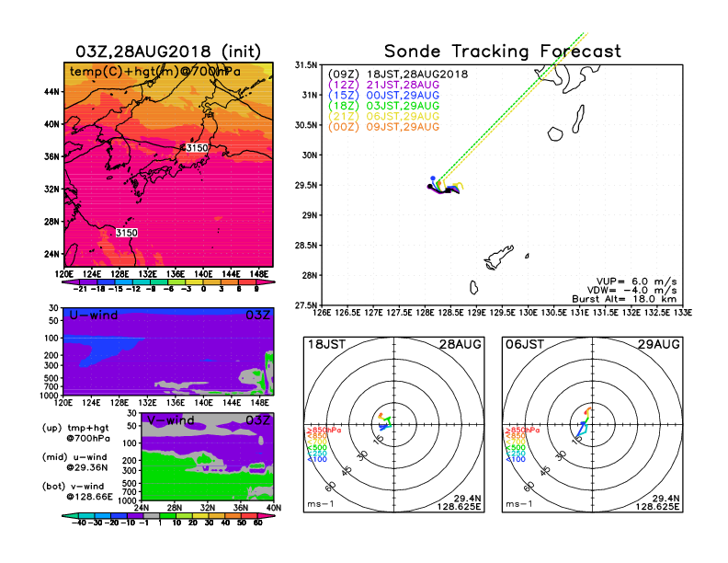Click the green dashed trajectory line
Screen dimensions: 728x563
pos(510,107)
